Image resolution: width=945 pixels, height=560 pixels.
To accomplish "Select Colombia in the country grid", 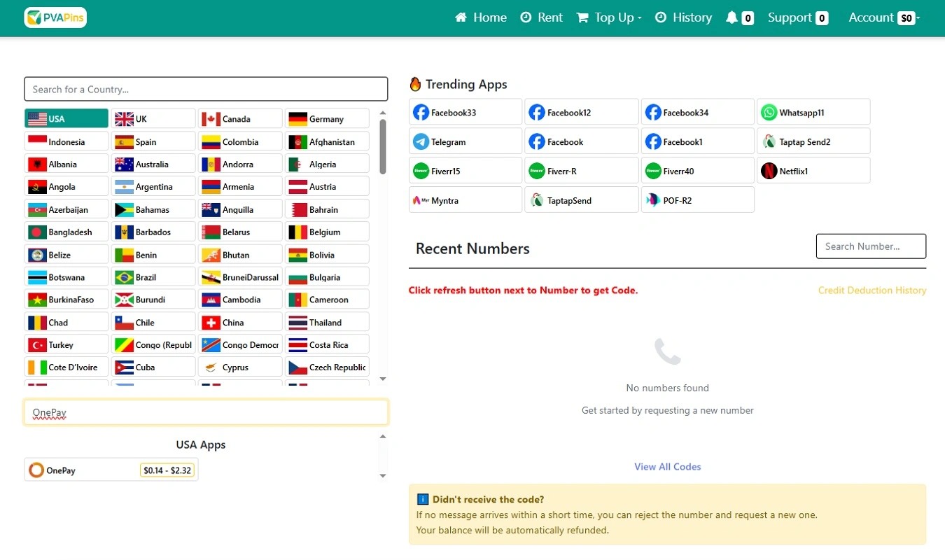I will [240, 141].
